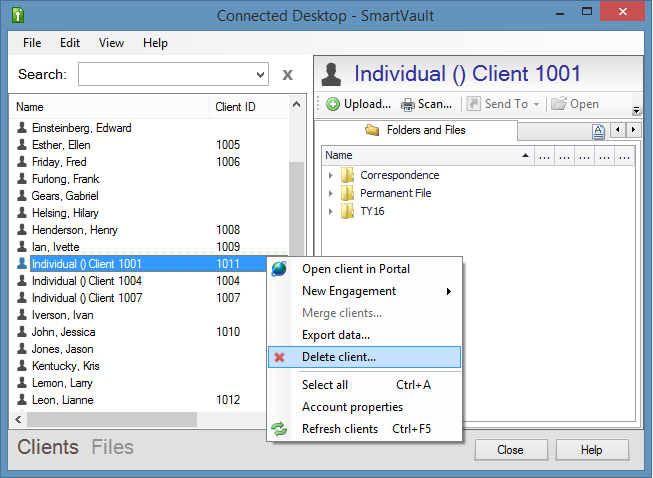Choose Delete client from context menu
The width and height of the screenshot is (653, 478).
364,357
